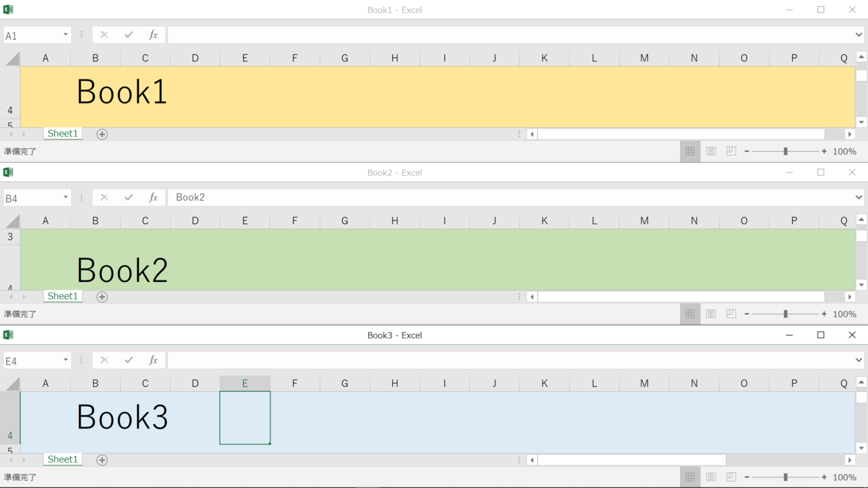Viewport: 868px width, 488px height.
Task: Click the large Book2 text cell
Action: [122, 269]
